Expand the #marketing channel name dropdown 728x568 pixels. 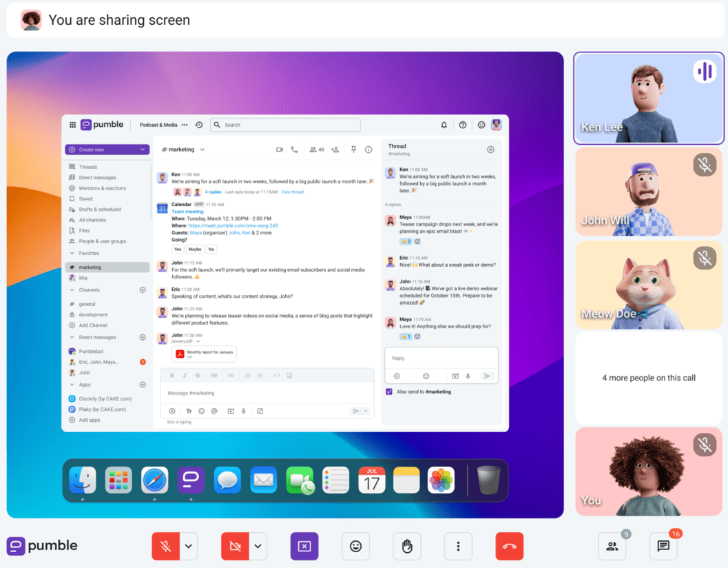coord(202,149)
